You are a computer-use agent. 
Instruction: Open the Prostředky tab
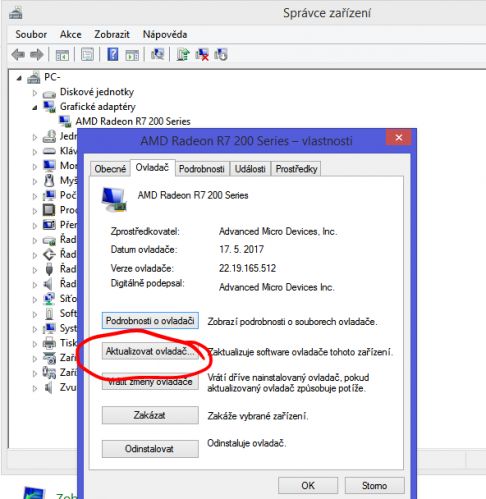pos(296,169)
